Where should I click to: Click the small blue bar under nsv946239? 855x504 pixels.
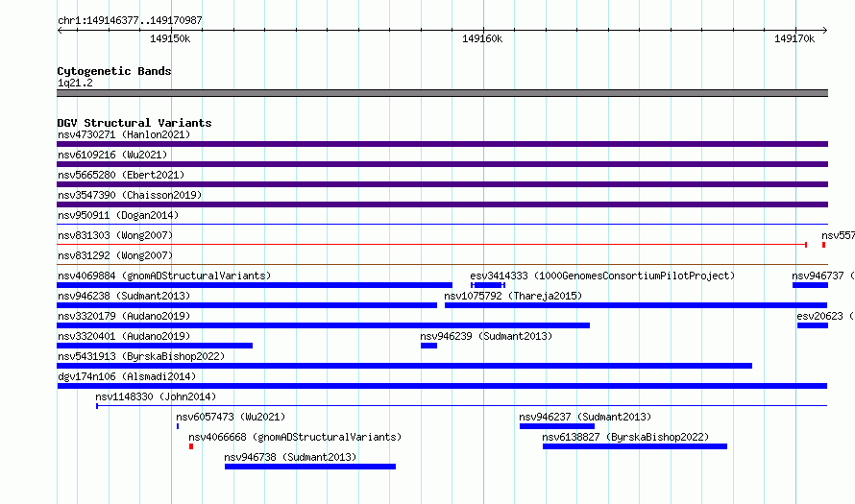(x=428, y=346)
